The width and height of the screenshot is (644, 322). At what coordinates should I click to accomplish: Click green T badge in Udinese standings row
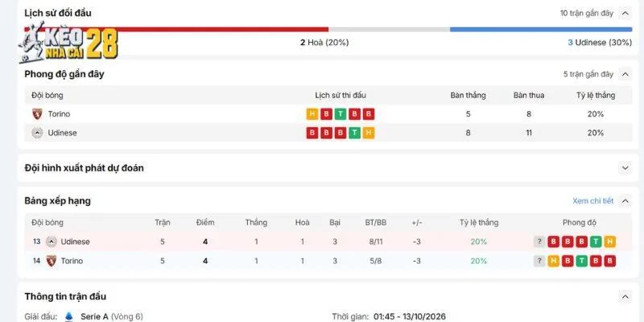point(596,242)
